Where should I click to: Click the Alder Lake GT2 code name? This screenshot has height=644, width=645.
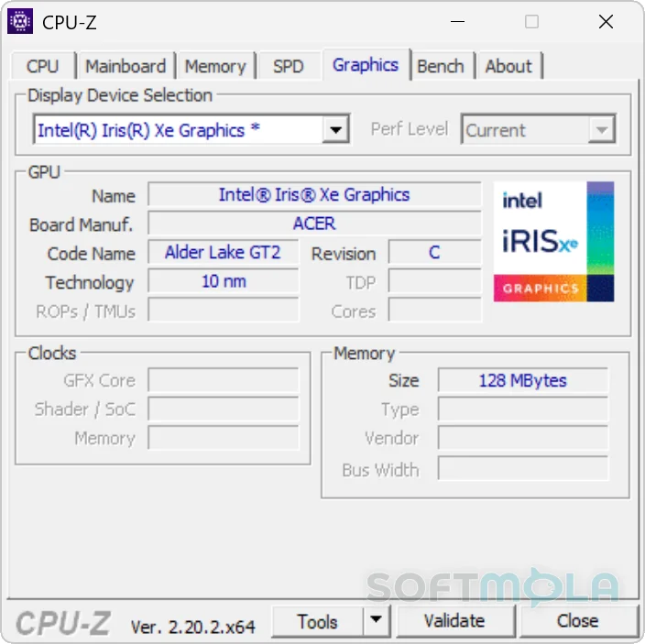[x=223, y=252]
